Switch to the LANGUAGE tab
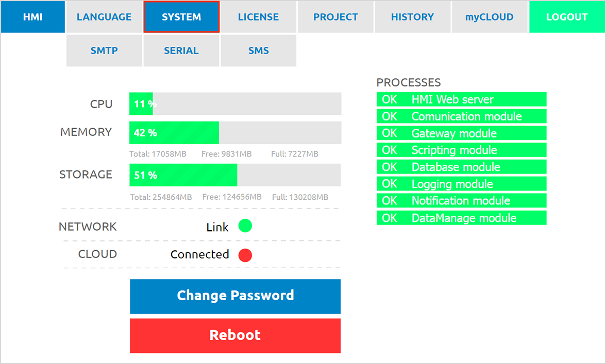The width and height of the screenshot is (606, 364). (104, 17)
